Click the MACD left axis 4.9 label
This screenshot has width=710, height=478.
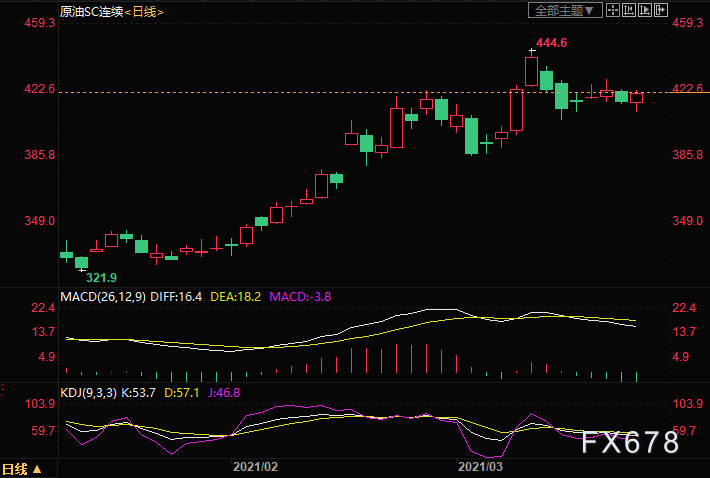47,357
